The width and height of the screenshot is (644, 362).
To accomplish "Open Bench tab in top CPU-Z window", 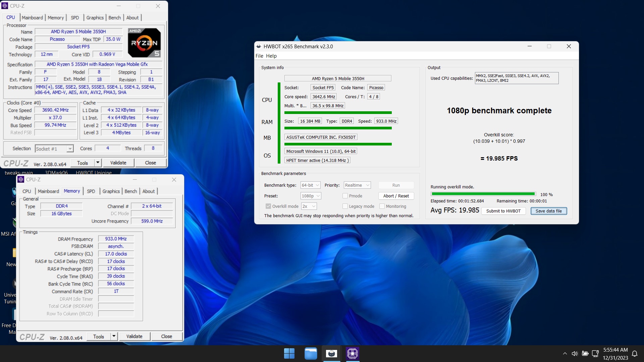I will tap(115, 17).
